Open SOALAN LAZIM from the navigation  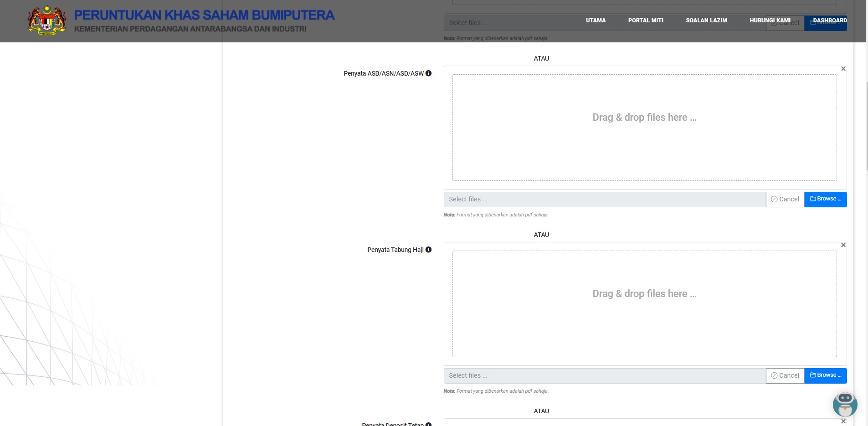[x=706, y=21]
